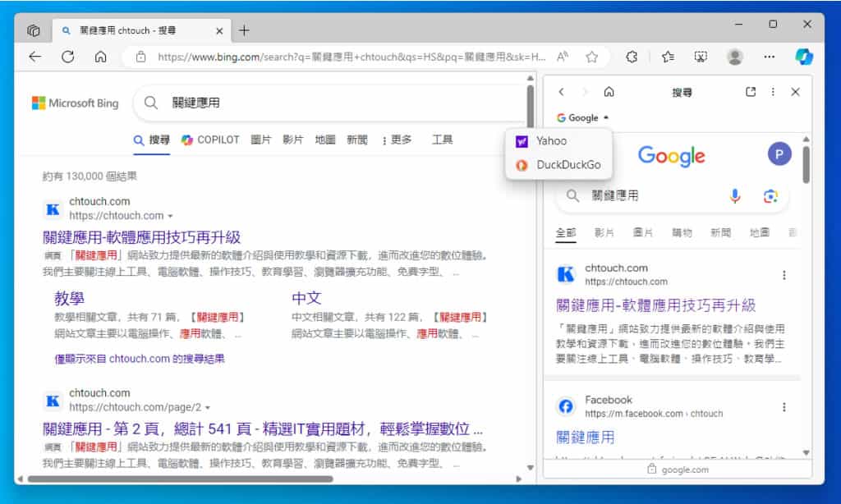Open the browser home page icon
Viewport: 841px width, 504px height.
pos(100,57)
